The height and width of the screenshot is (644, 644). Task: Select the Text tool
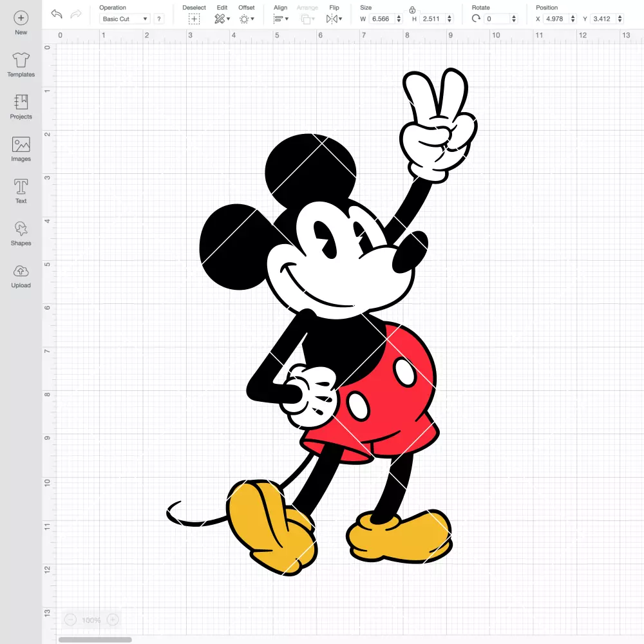21,191
